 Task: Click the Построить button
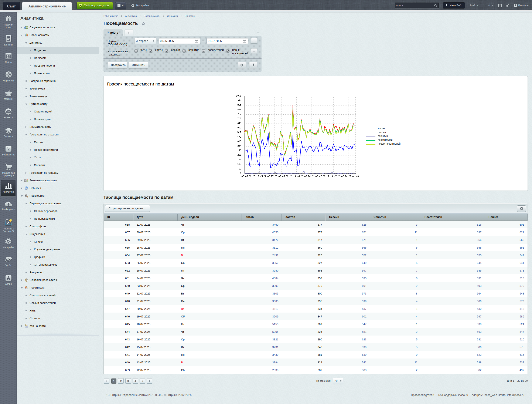pyautogui.click(x=118, y=65)
